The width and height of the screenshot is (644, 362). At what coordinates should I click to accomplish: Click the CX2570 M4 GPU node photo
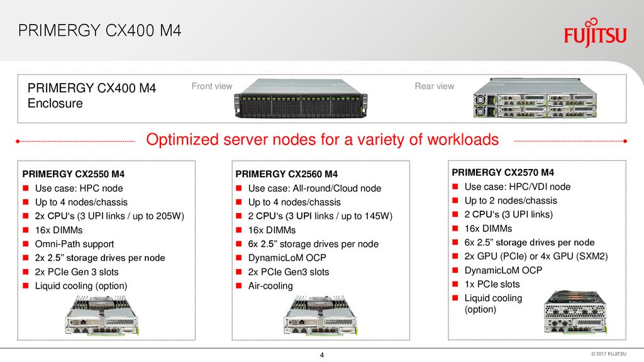click(x=575, y=312)
